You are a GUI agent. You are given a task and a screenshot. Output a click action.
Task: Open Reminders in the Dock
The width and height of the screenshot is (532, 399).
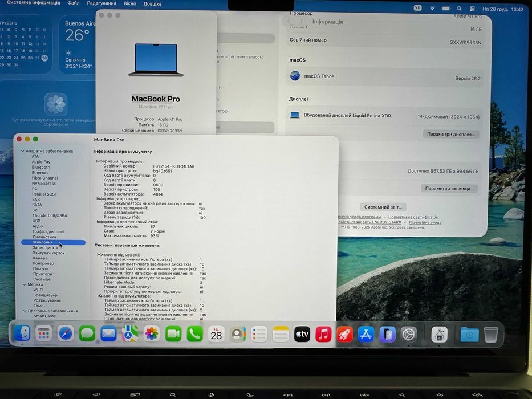pyautogui.click(x=259, y=334)
